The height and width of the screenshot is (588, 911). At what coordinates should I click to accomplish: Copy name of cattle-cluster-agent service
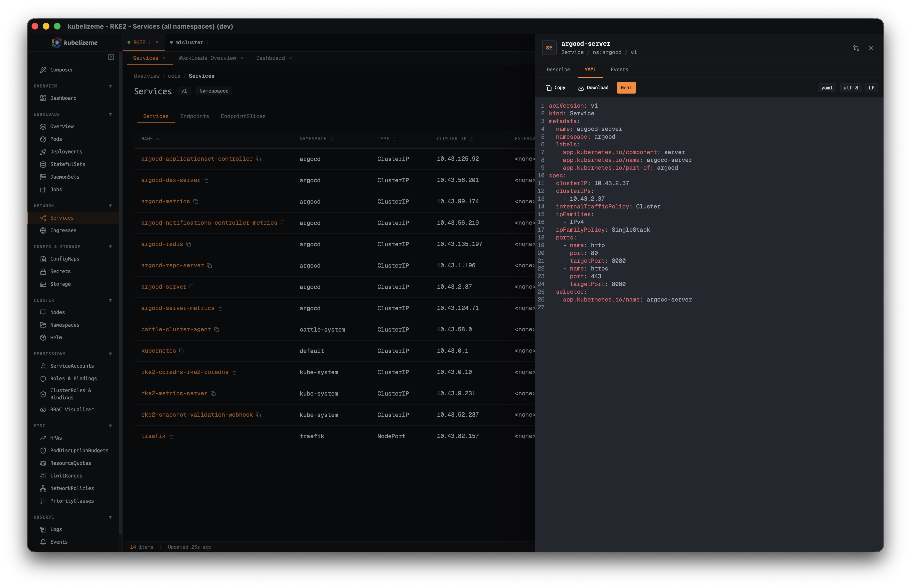coord(217,330)
